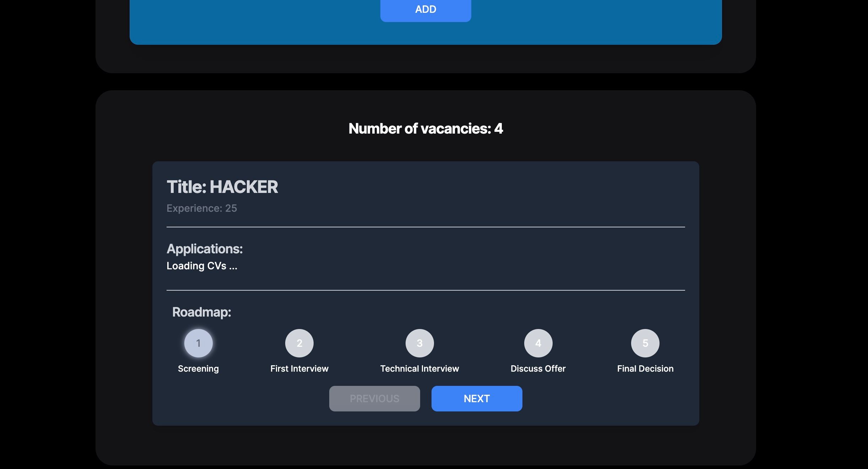Select the Discuss Offer stage icon
868x469 pixels.
538,343
